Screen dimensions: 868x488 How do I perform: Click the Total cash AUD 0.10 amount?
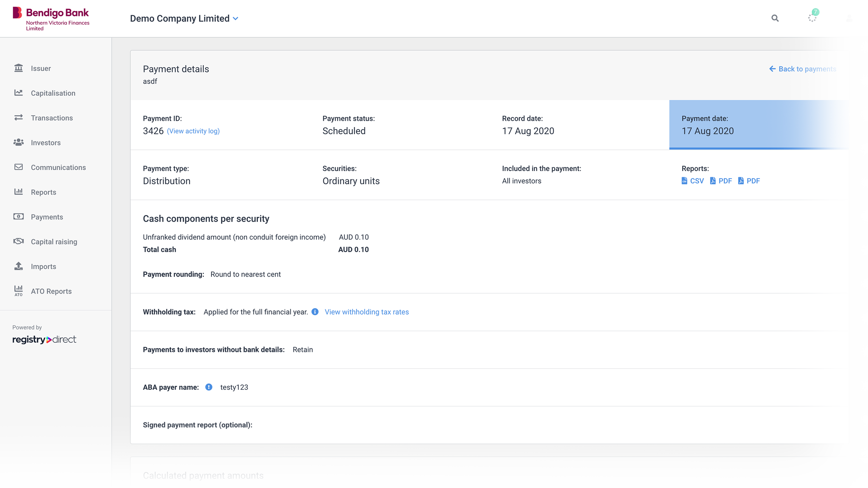tap(353, 250)
